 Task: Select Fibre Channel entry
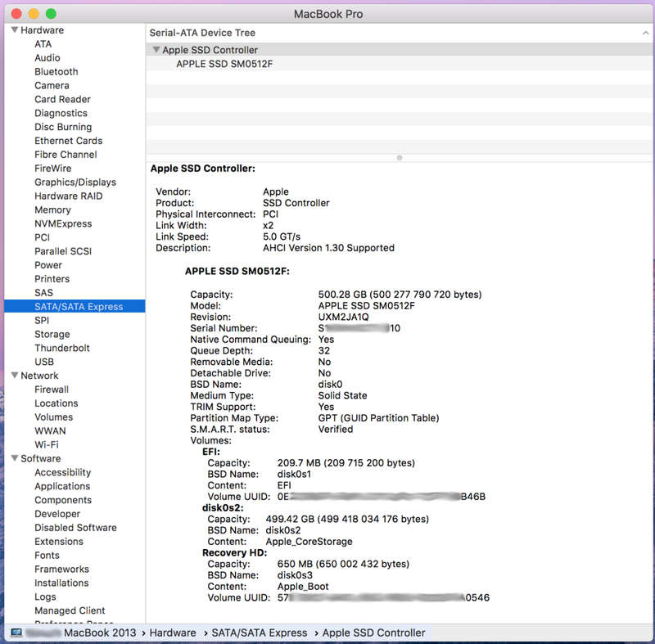click(65, 154)
